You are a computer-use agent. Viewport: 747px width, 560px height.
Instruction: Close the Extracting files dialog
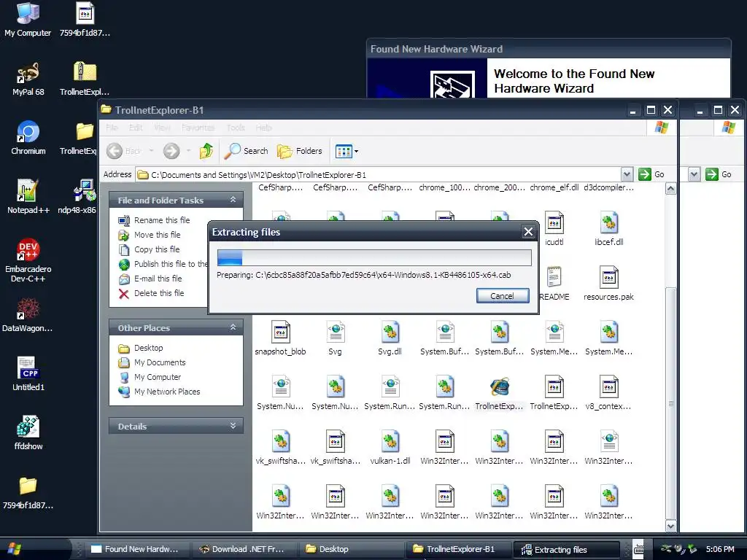tap(528, 232)
